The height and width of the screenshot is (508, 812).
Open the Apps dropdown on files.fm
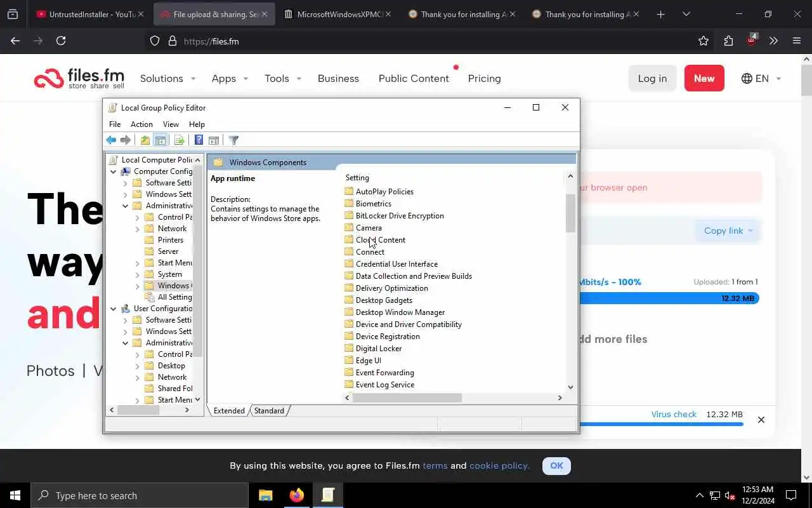point(230,79)
